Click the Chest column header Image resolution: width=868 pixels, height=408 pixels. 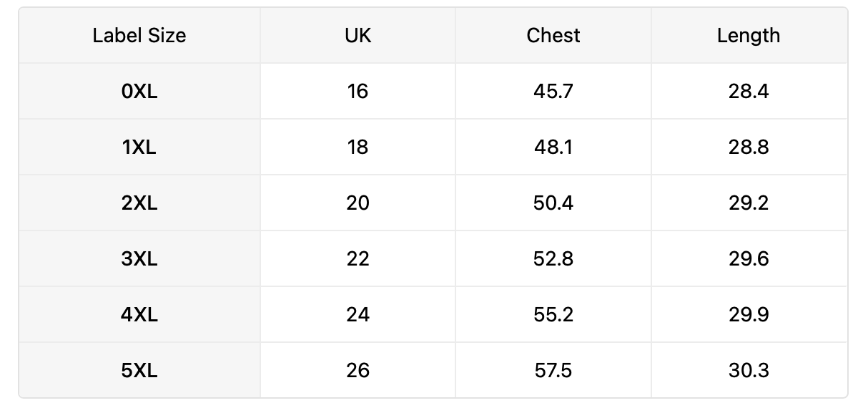point(553,35)
